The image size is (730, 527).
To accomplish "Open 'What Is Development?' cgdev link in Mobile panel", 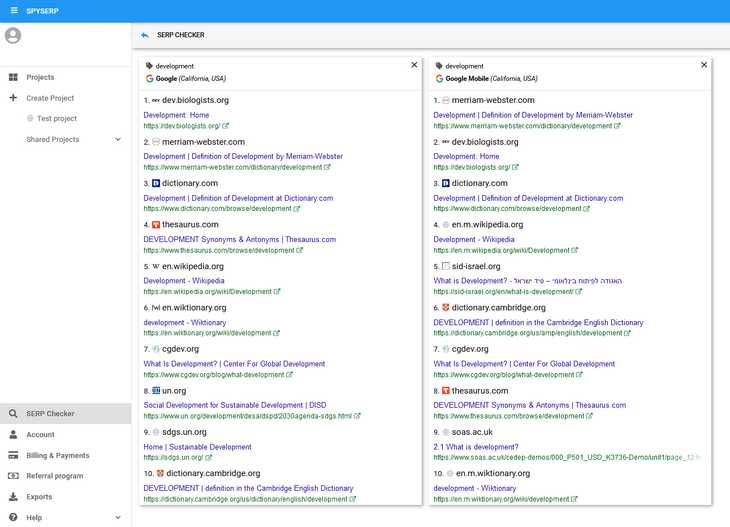I will (524, 364).
